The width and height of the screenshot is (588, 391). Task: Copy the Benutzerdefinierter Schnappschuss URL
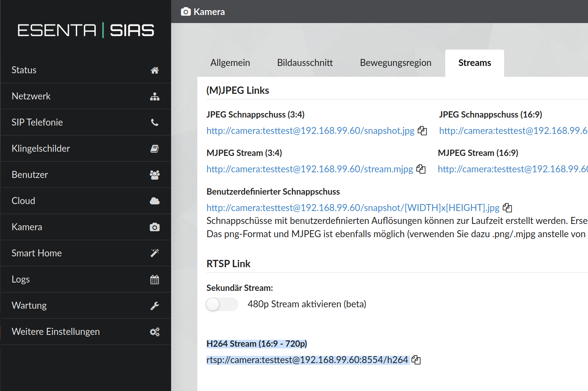tap(507, 208)
